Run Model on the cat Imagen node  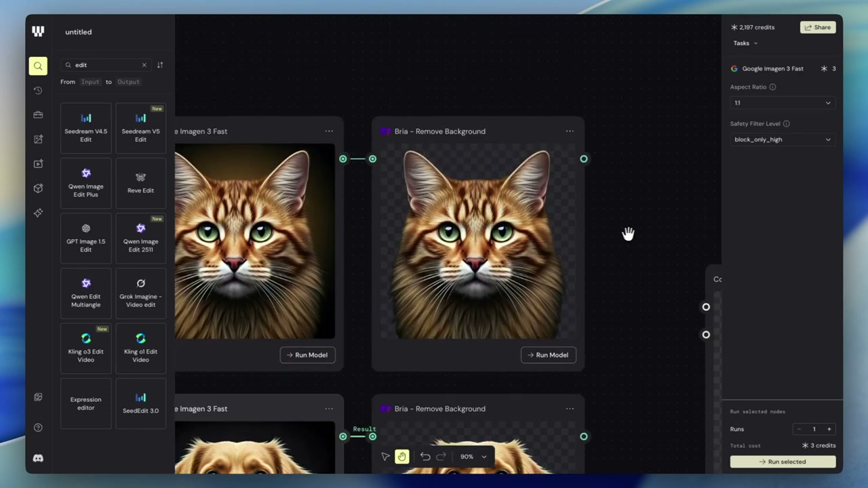(x=308, y=355)
